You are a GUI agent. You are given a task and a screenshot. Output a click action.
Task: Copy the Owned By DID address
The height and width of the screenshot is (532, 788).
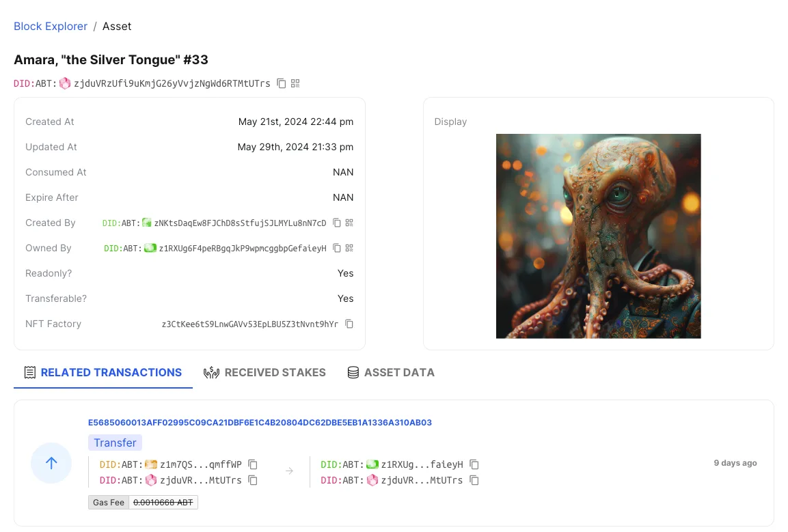(337, 248)
